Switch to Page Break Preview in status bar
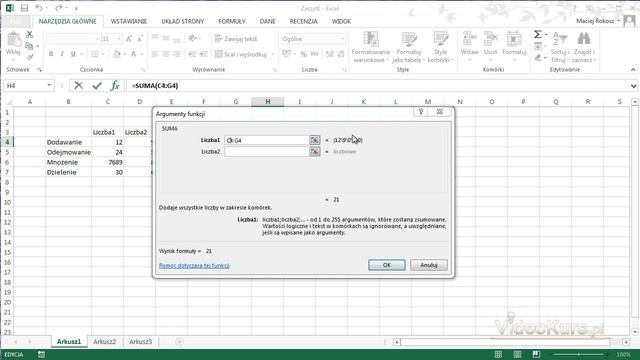 pos(536,354)
